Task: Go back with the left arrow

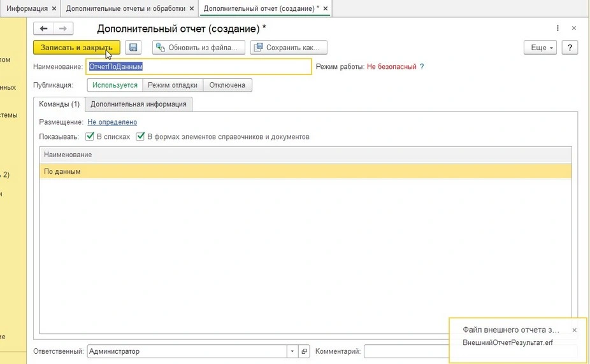Action: (x=44, y=29)
